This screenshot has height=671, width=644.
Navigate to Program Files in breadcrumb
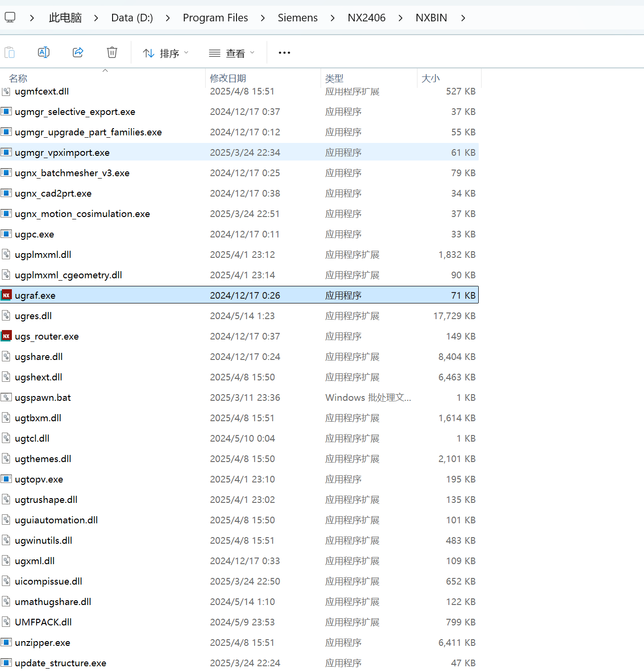tap(215, 18)
